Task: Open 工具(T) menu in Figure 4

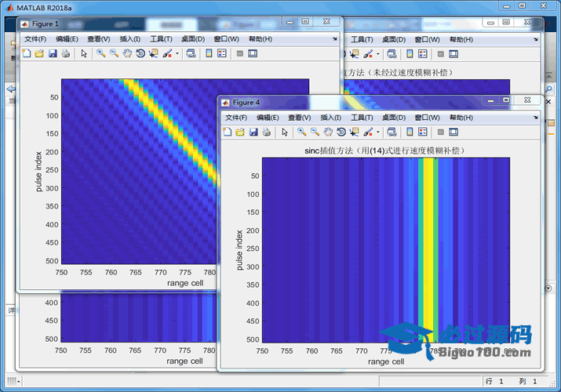Action: point(362,118)
